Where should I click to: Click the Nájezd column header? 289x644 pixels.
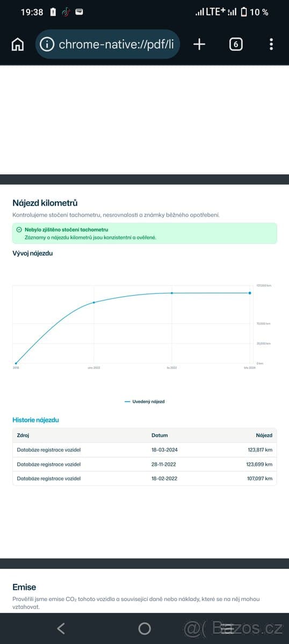264,436
